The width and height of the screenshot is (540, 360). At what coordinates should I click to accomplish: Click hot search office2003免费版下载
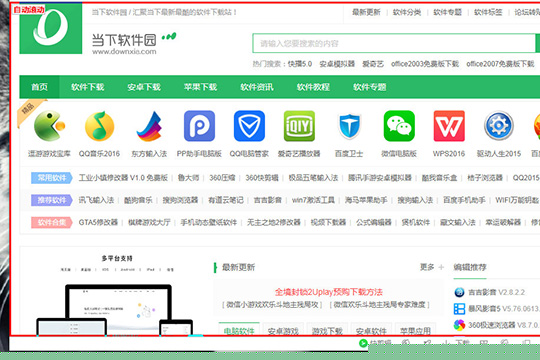[x=425, y=64]
